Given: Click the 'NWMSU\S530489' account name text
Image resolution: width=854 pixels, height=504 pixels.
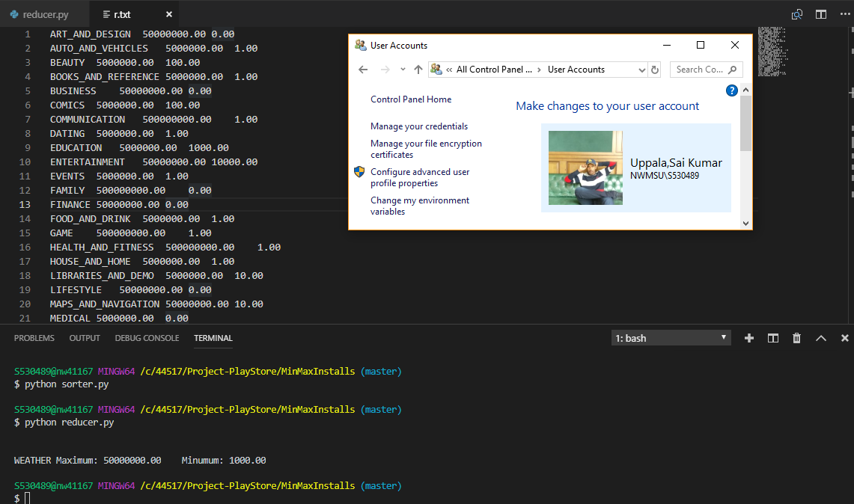Looking at the screenshot, I should pos(665,176).
